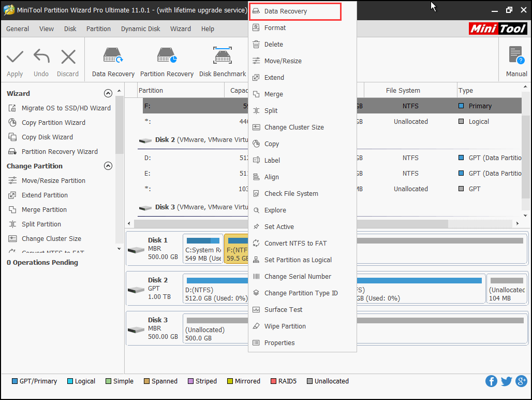Choose Merge in context menu

[302, 94]
